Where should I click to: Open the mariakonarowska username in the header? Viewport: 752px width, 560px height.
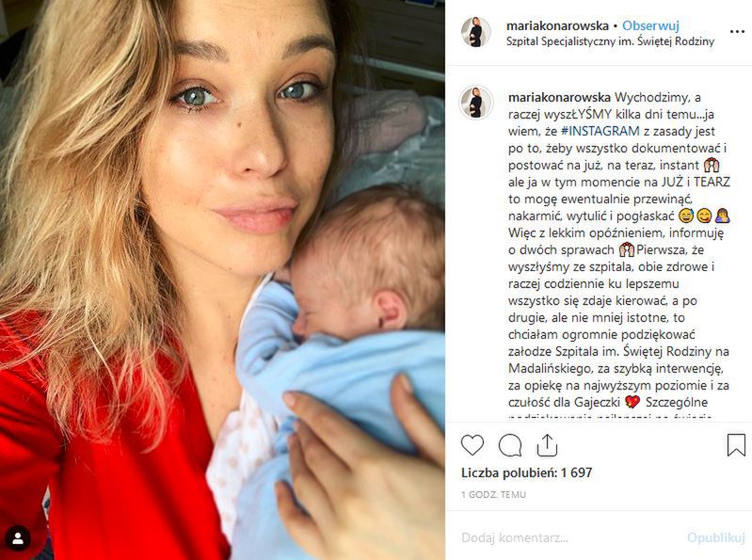[x=558, y=26]
